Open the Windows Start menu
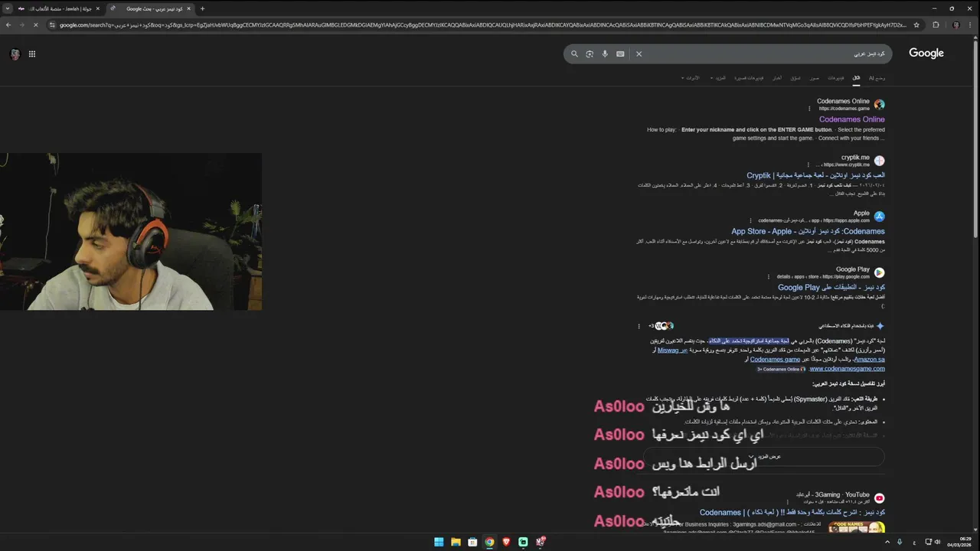The image size is (980, 551). tap(439, 542)
